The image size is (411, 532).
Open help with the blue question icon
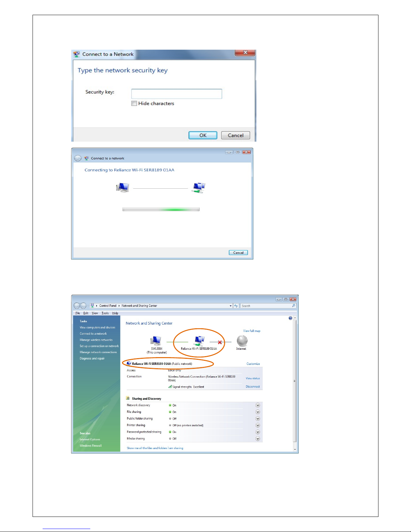pyautogui.click(x=290, y=318)
